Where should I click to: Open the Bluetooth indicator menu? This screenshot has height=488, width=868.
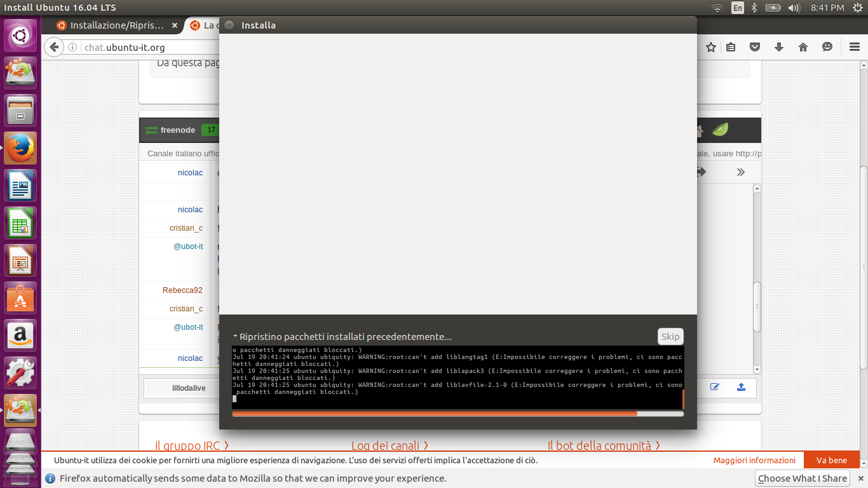(754, 8)
